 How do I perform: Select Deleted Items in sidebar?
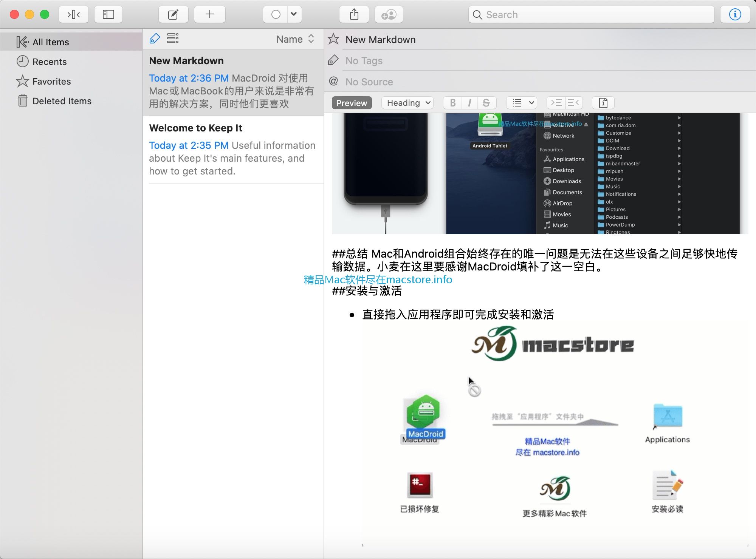point(71,101)
